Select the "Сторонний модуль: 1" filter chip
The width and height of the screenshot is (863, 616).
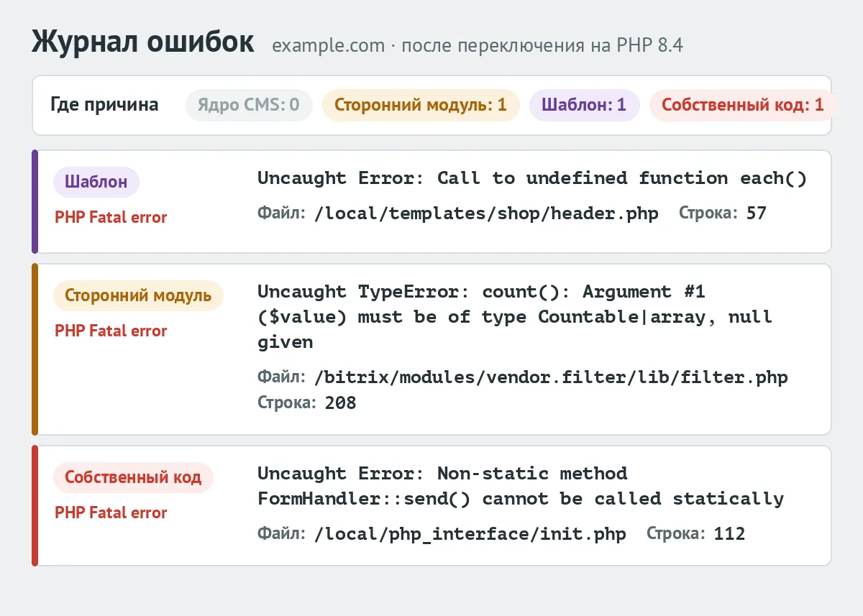pos(421,105)
